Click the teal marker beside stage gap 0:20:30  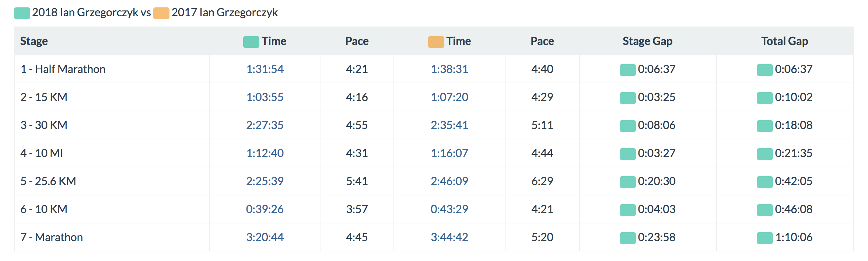pyautogui.click(x=627, y=182)
